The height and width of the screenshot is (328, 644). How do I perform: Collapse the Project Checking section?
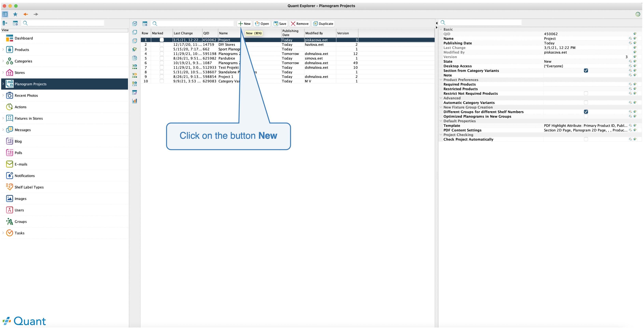[441, 135]
